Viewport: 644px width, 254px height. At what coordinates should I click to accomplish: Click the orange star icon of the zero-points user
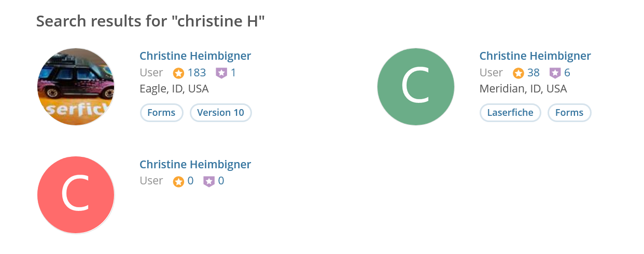click(178, 182)
